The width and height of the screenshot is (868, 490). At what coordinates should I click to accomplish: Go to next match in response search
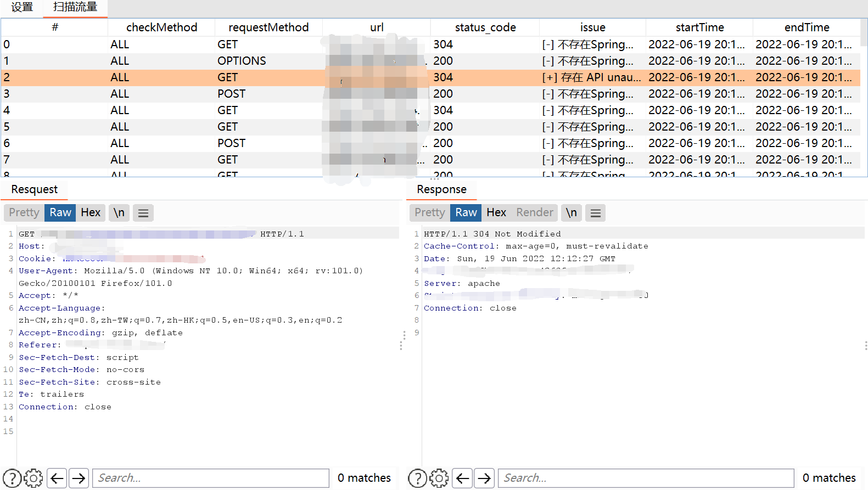coord(484,478)
